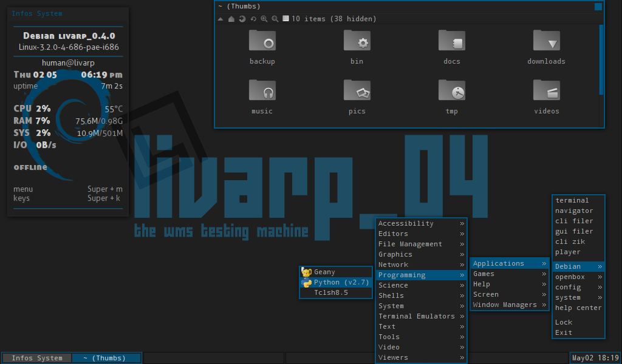Open the bin folder
Screen dimensions: 622x364
click(x=357, y=47)
